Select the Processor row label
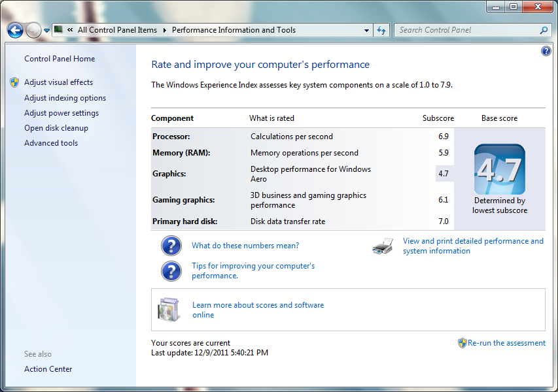558x392 pixels. click(x=171, y=137)
